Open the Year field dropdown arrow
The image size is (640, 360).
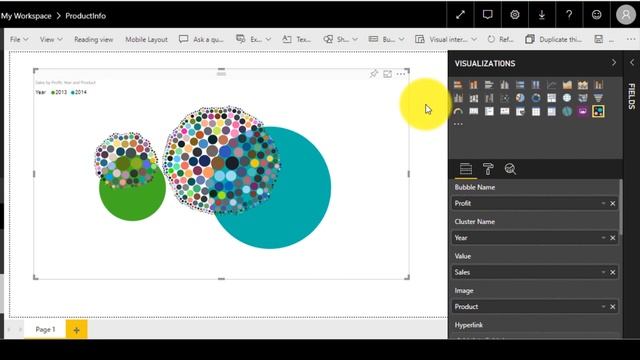[x=603, y=238]
